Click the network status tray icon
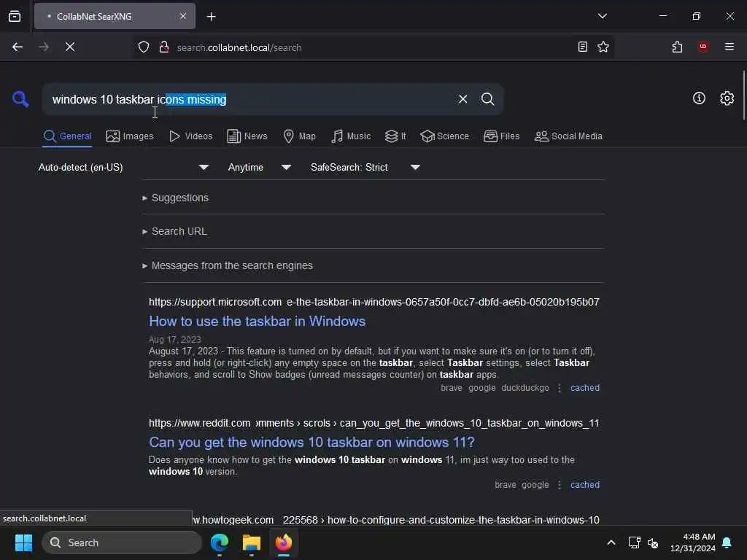The image size is (747, 560). tap(634, 542)
